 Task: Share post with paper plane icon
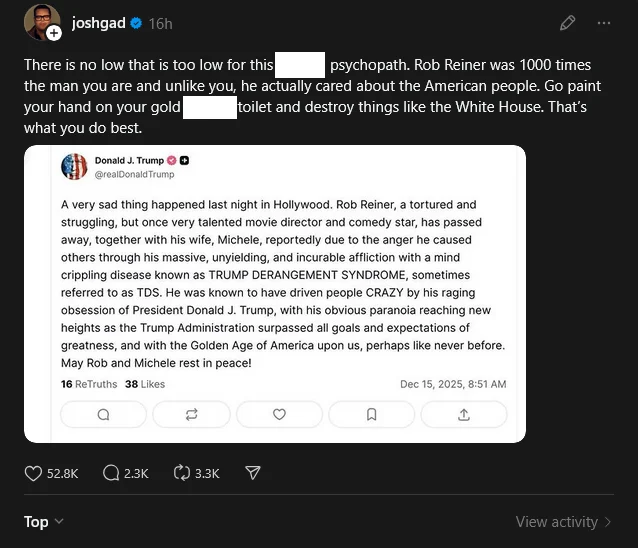coord(253,473)
